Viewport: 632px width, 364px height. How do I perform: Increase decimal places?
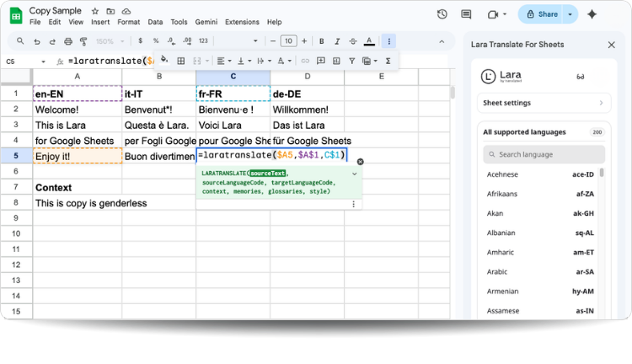click(187, 40)
